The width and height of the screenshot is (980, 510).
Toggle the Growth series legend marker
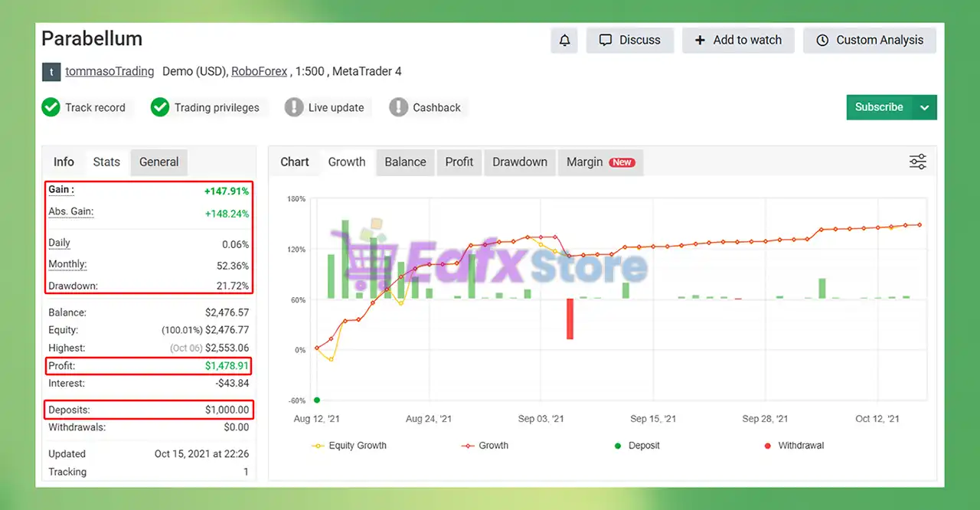coord(468,446)
